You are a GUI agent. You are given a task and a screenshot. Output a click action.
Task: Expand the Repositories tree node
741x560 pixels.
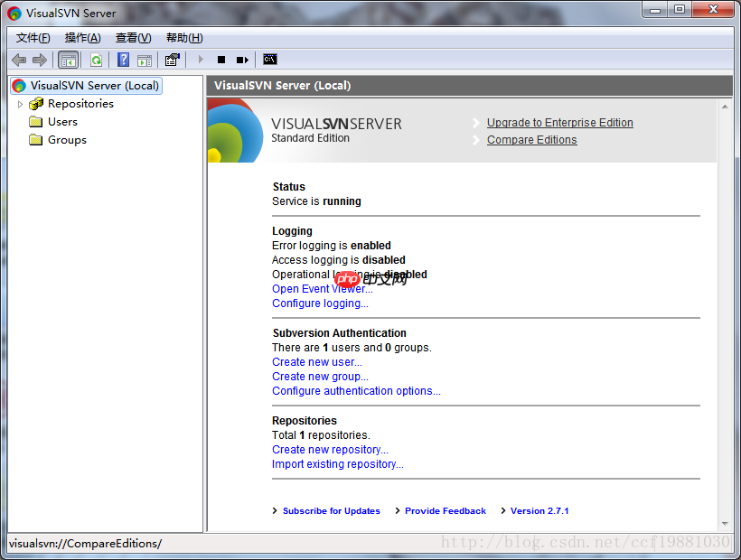20,104
